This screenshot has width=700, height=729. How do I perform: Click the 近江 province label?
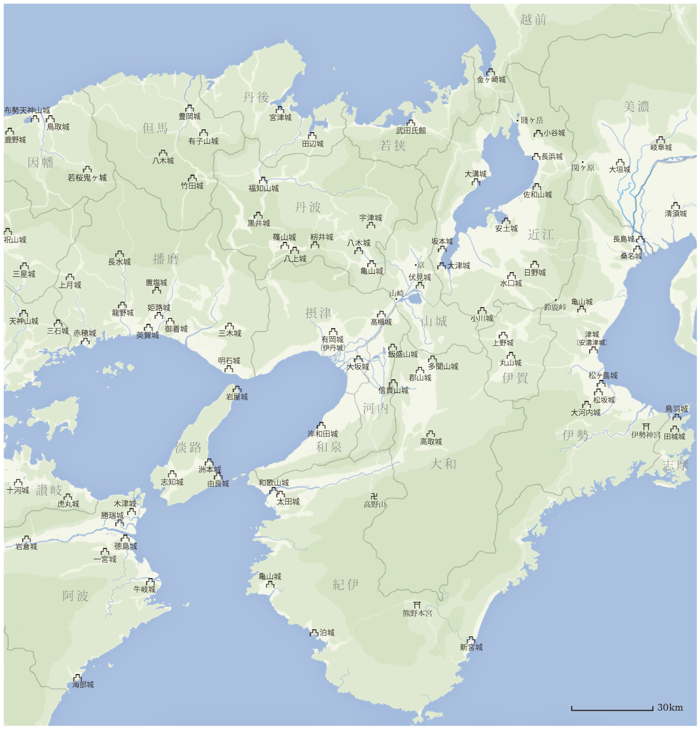tap(541, 234)
